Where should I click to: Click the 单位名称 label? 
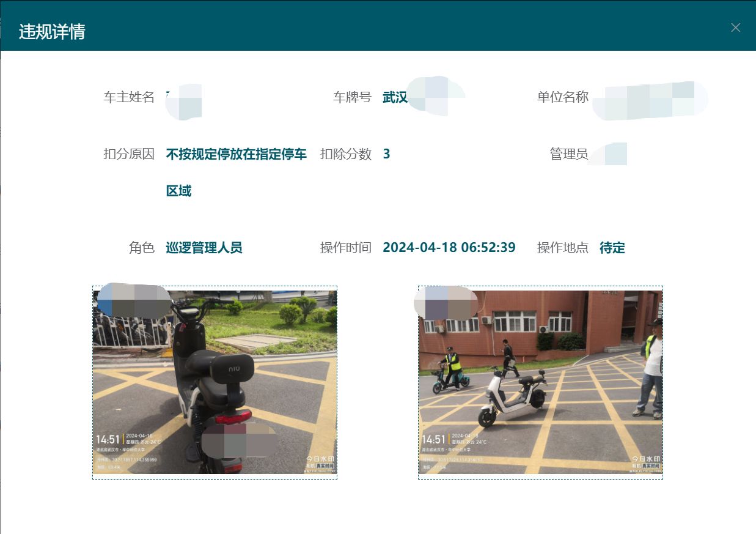point(562,97)
